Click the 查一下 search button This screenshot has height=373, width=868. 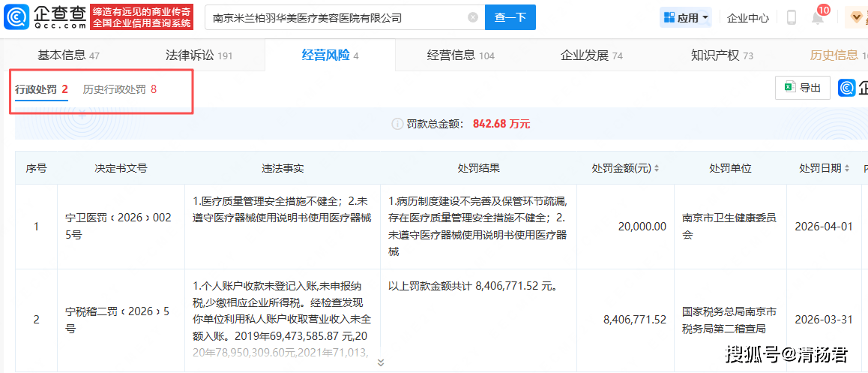tap(510, 17)
